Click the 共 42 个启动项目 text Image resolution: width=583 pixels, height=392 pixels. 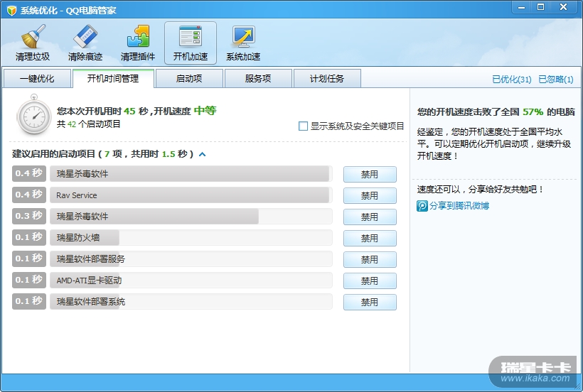88,124
